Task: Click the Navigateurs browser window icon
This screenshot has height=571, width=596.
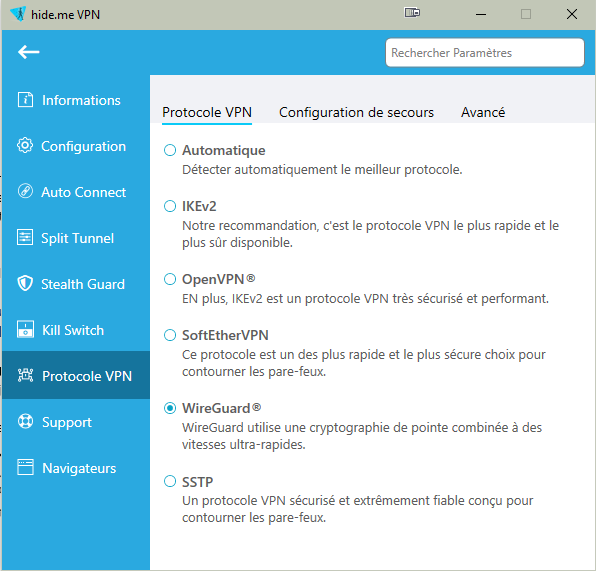Action: click(x=25, y=468)
